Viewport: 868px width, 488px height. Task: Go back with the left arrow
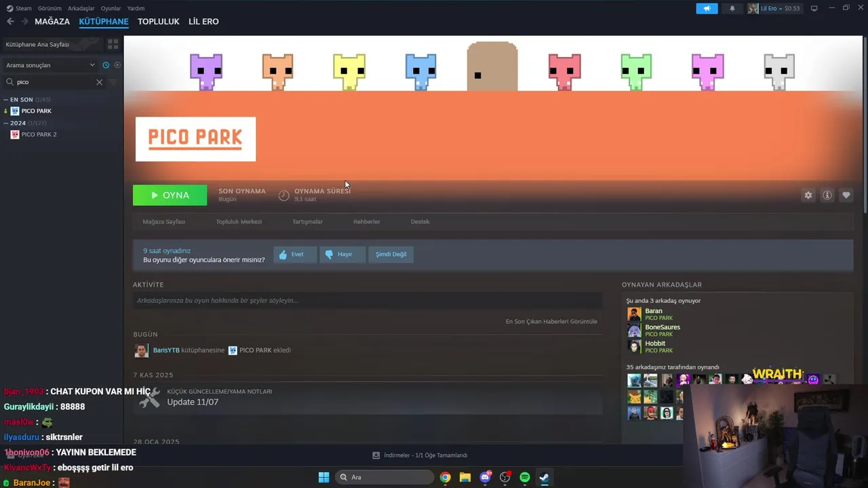point(10,22)
